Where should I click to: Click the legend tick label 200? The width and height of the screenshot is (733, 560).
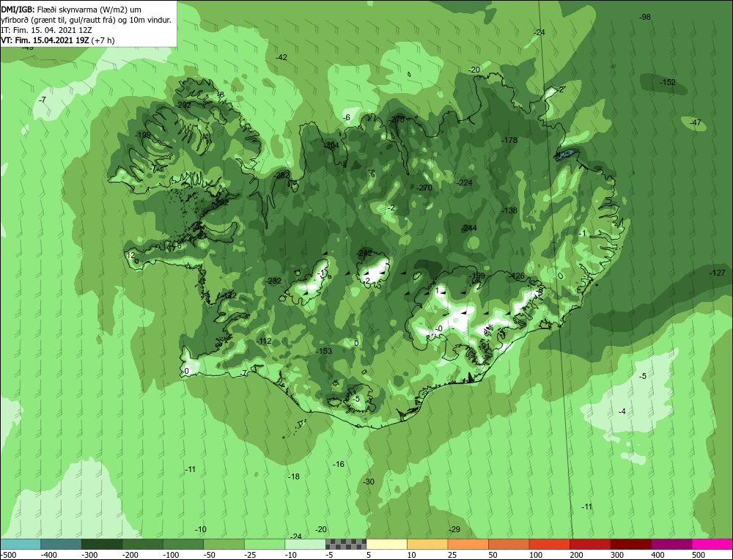tap(576, 555)
